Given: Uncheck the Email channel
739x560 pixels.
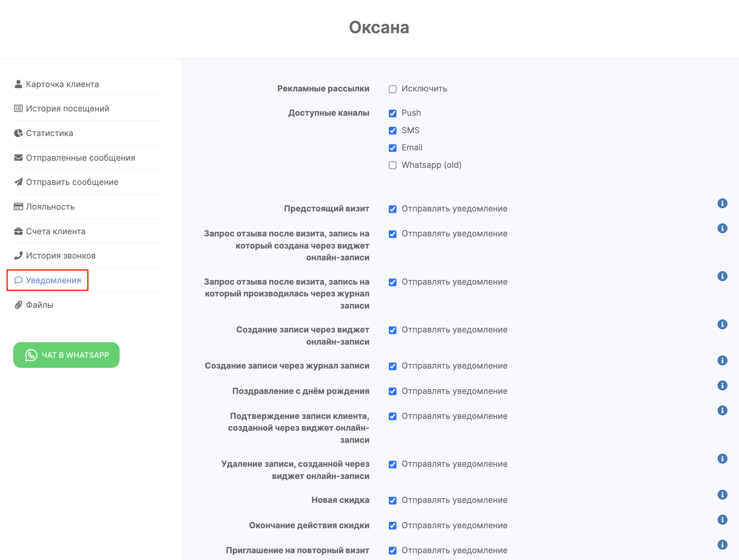Looking at the screenshot, I should pyautogui.click(x=393, y=148).
